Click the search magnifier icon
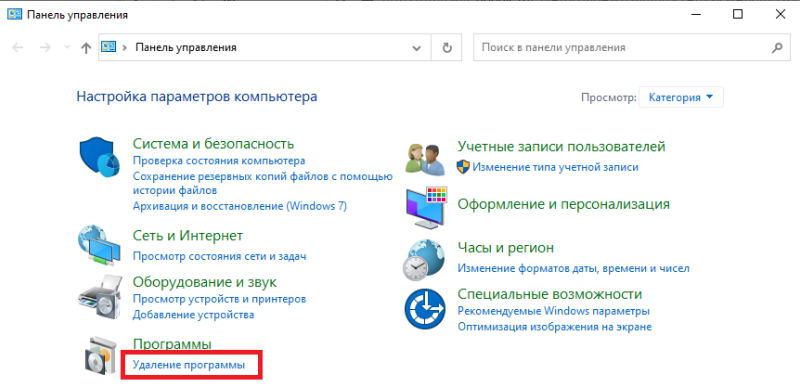Viewport: 800px width, 387px height. click(x=777, y=47)
